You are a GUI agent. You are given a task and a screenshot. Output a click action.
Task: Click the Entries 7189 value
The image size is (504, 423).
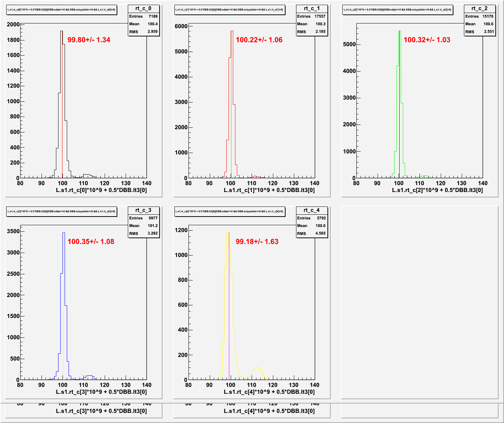coord(153,16)
